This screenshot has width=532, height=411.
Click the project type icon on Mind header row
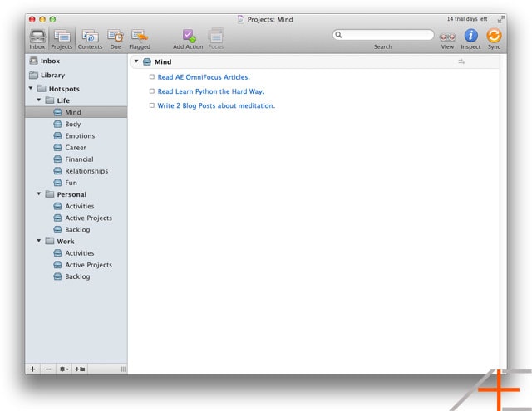click(461, 61)
